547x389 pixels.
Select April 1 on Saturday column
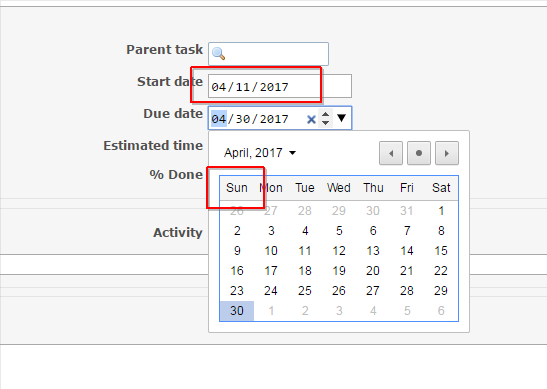coord(441,211)
